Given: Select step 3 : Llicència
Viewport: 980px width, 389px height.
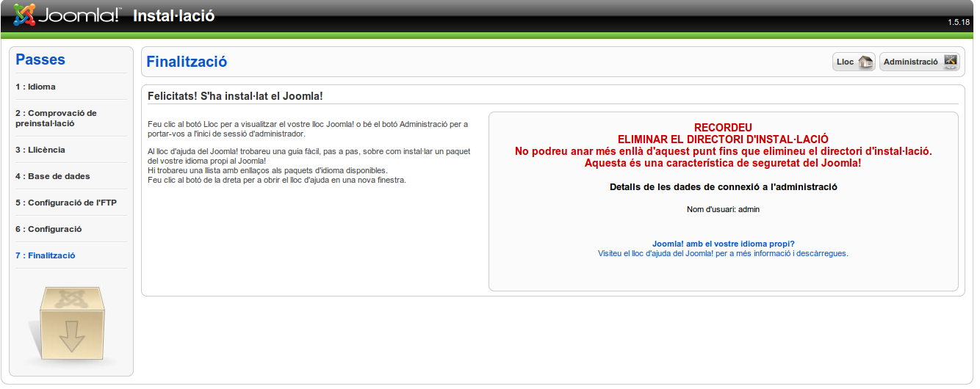Looking at the screenshot, I should (40, 150).
